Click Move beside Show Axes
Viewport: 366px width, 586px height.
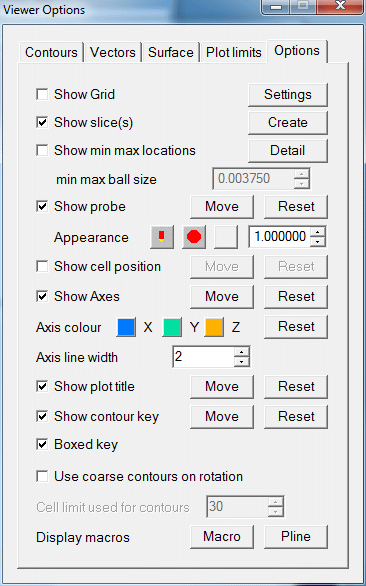pos(222,297)
